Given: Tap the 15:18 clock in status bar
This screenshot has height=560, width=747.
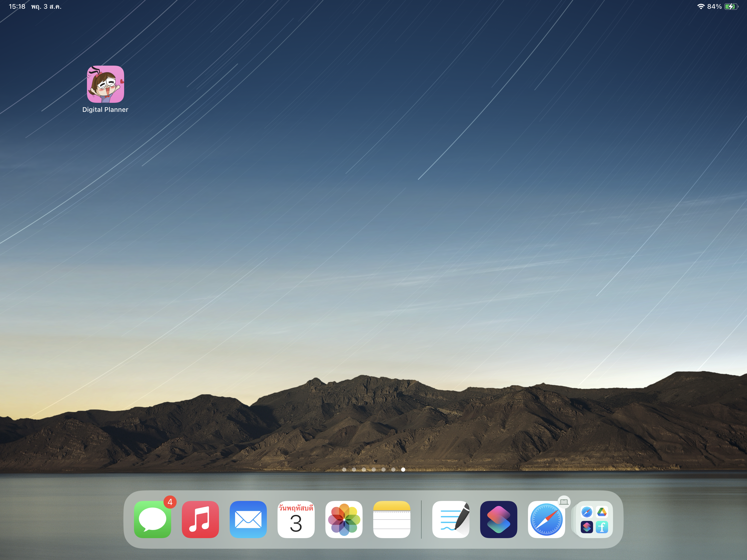Looking at the screenshot, I should (x=17, y=6).
